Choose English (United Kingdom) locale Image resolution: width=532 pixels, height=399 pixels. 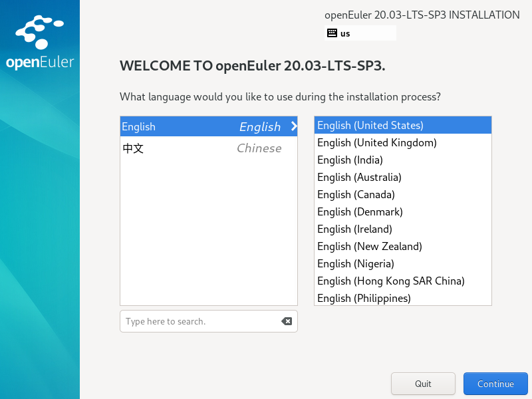[403, 142]
